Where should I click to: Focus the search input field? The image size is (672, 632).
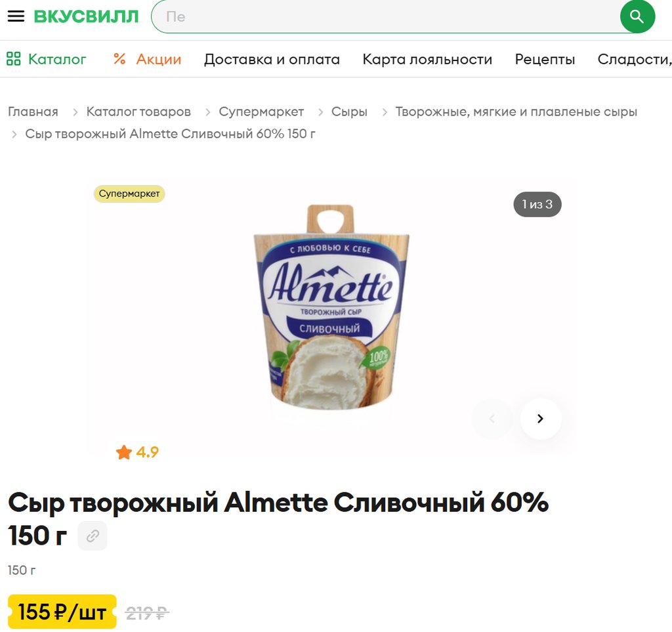[386, 16]
